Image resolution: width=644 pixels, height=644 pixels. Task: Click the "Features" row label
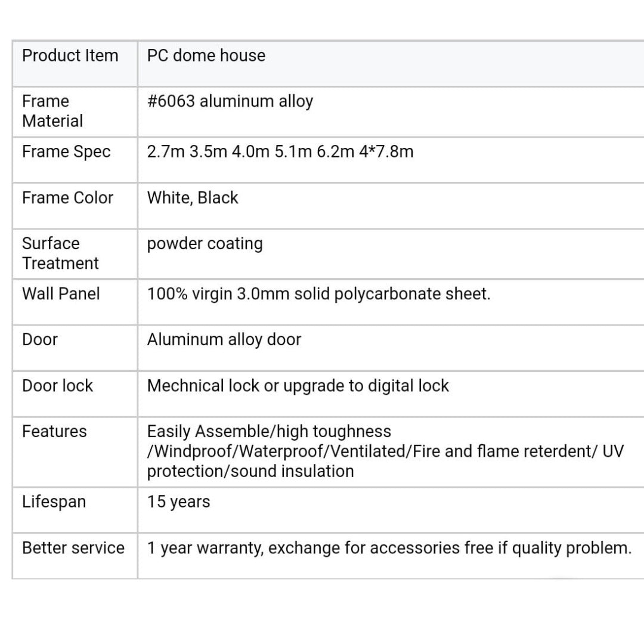(x=54, y=432)
